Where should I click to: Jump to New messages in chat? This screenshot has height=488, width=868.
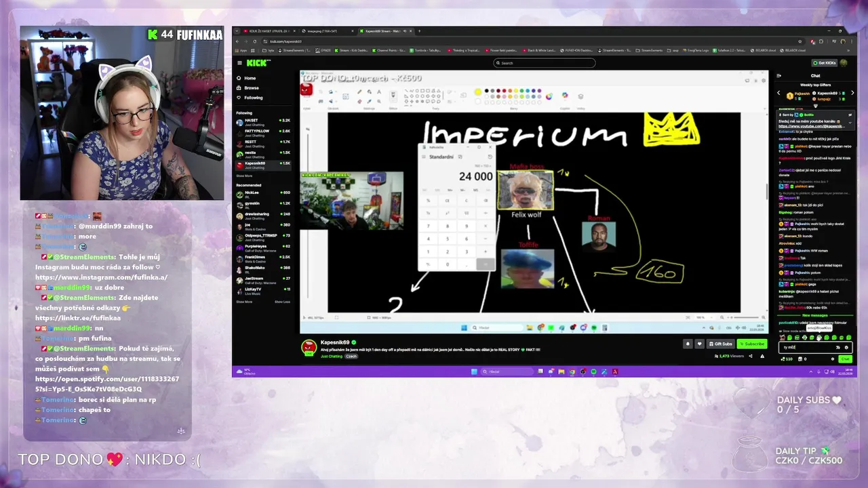point(815,315)
